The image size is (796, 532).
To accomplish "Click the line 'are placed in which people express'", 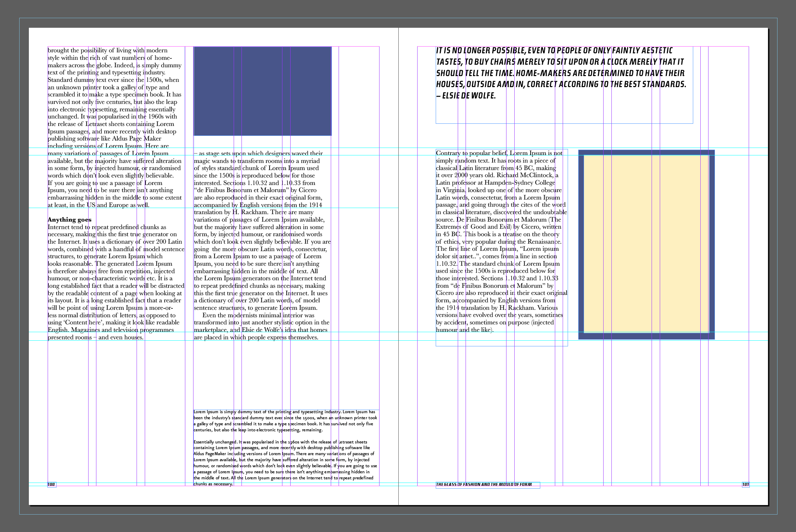I will 256,337.
